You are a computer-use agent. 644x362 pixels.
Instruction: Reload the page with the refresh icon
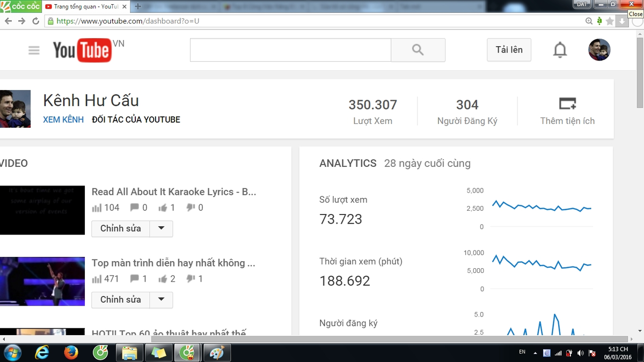pos(35,21)
